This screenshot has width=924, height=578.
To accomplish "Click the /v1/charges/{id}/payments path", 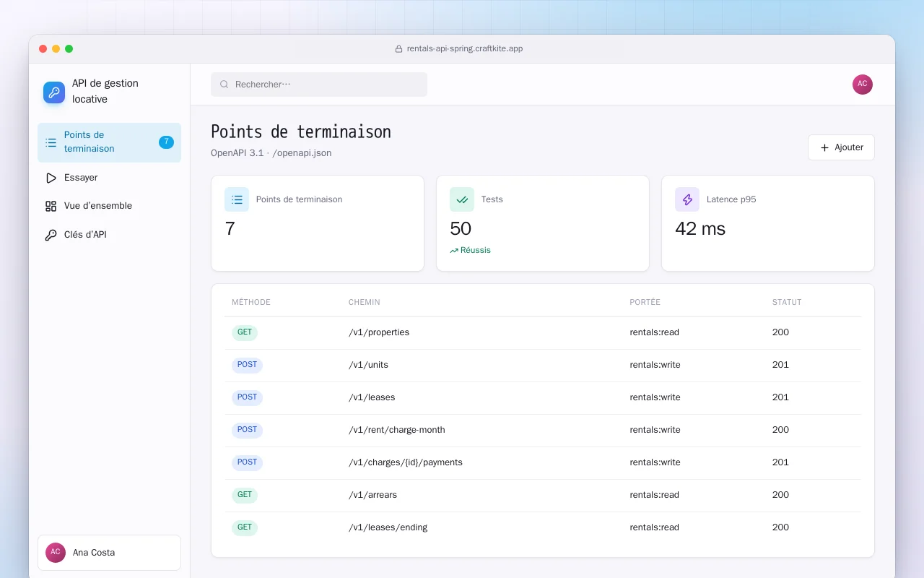I will click(406, 463).
